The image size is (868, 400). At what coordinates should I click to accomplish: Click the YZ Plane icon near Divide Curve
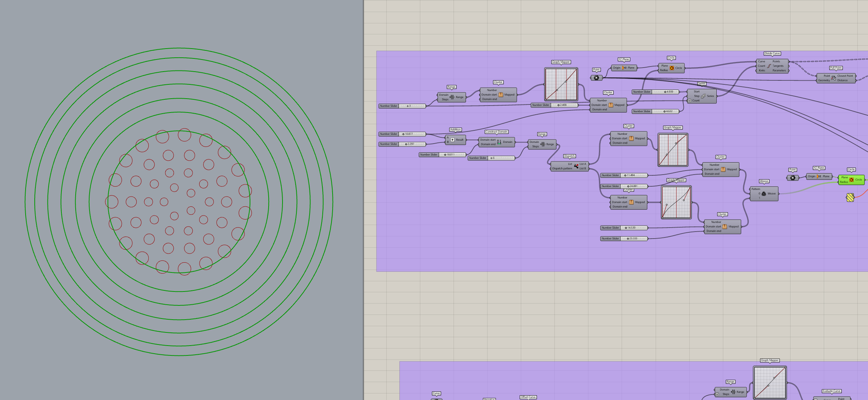(x=624, y=68)
